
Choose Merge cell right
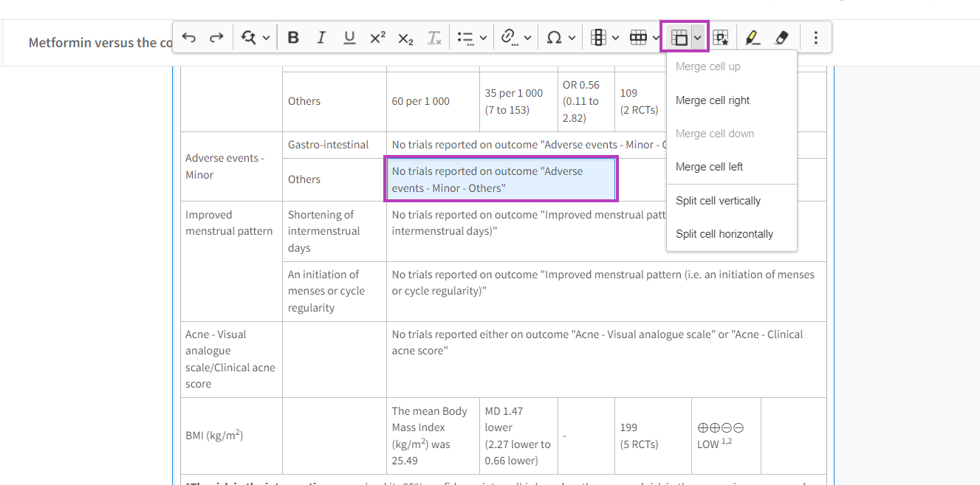713,100
